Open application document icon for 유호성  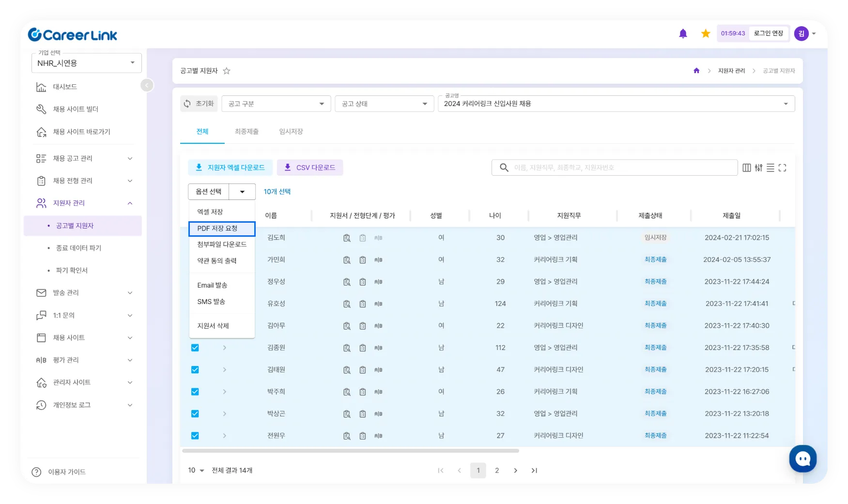[347, 304]
